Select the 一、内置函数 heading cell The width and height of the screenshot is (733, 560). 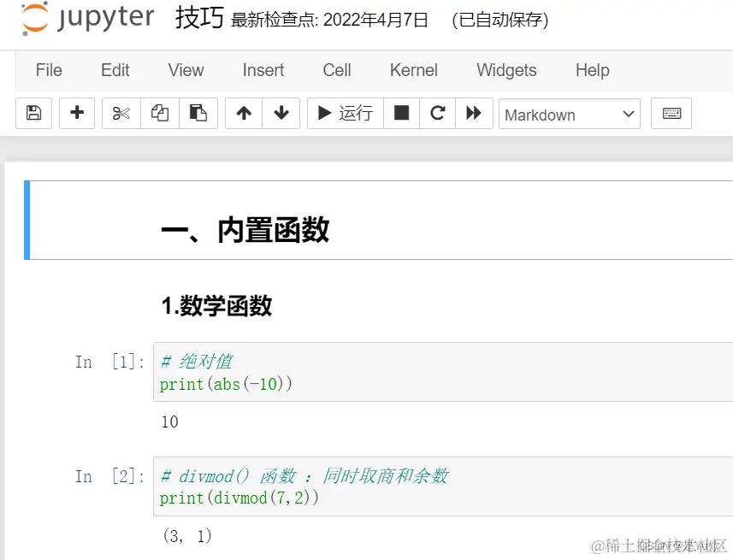click(x=381, y=221)
